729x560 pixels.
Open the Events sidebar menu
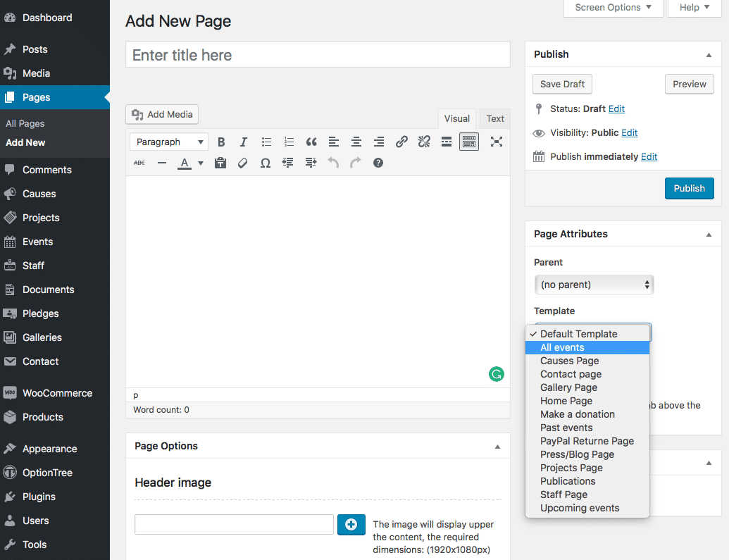click(x=55, y=242)
